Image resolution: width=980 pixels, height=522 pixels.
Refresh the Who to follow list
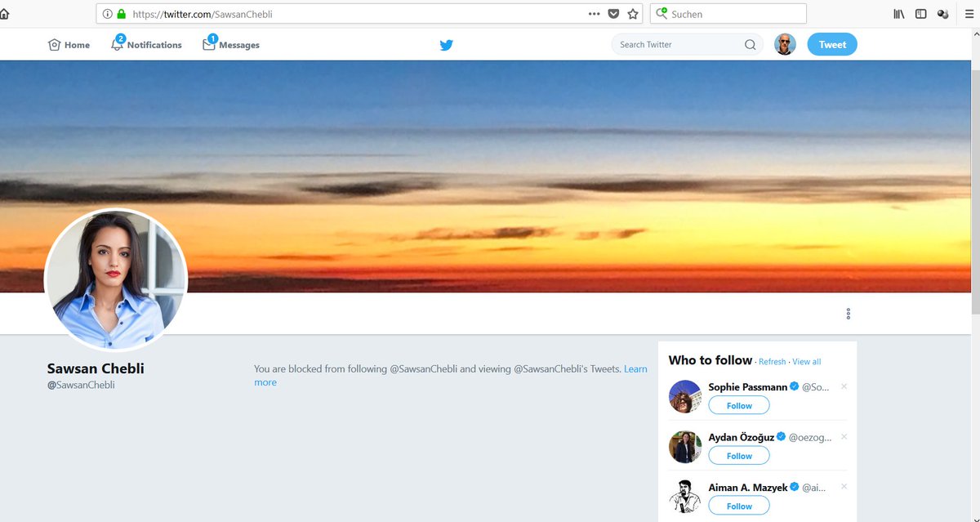click(772, 362)
